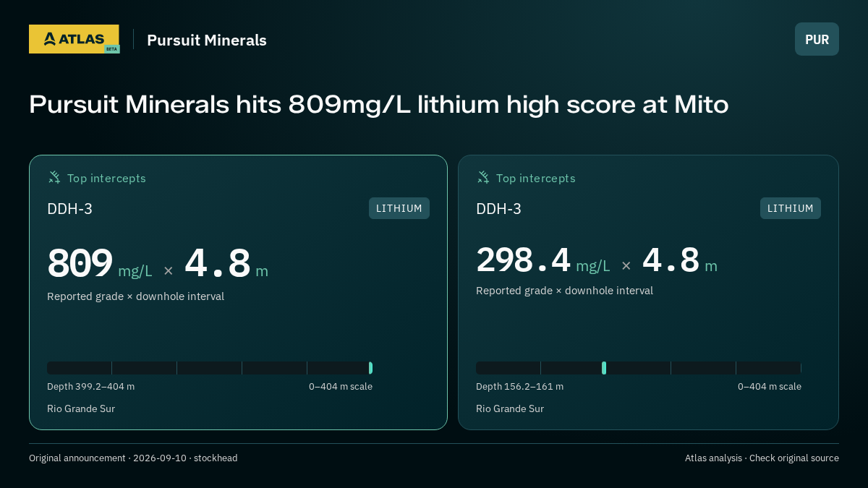Click the DDH-3 hole name in the 809 mg/L card
868x488 pixels.
pos(69,209)
